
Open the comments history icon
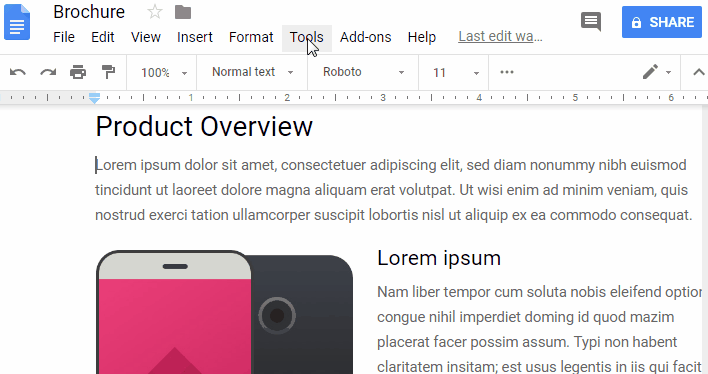(591, 22)
